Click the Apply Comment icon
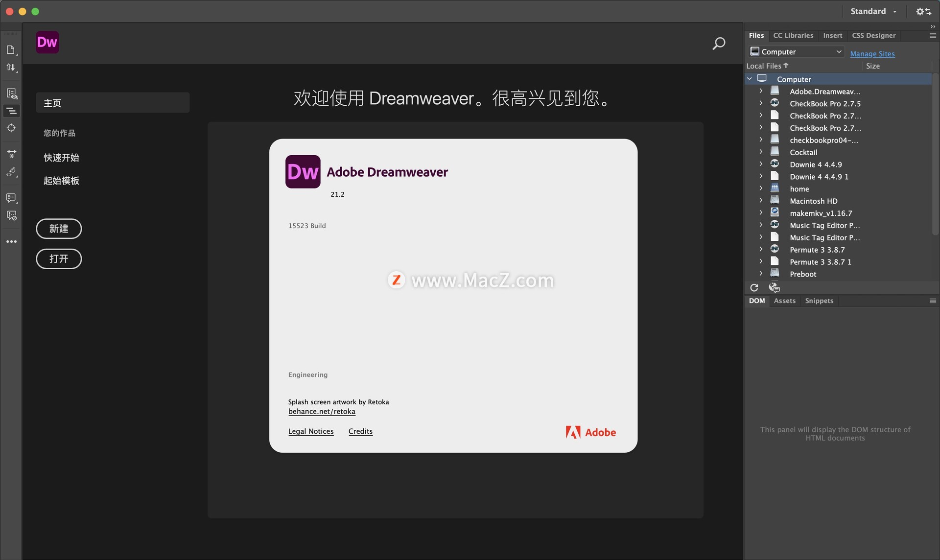 [11, 198]
